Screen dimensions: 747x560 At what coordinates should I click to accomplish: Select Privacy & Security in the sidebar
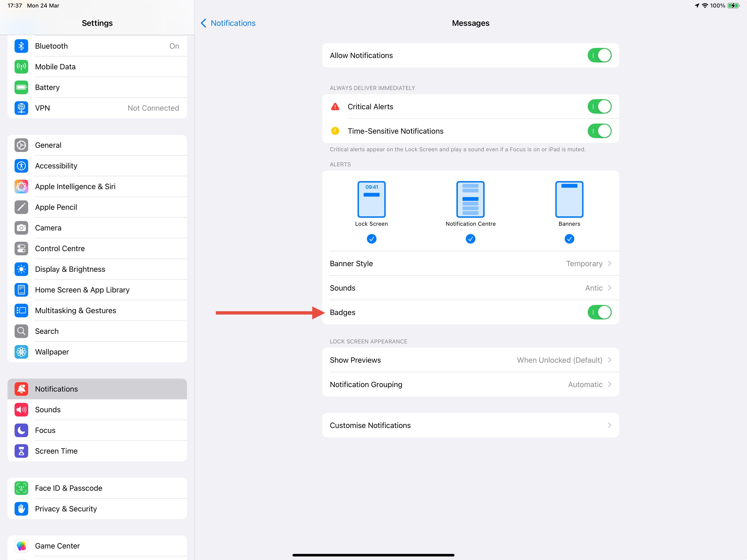pos(66,509)
